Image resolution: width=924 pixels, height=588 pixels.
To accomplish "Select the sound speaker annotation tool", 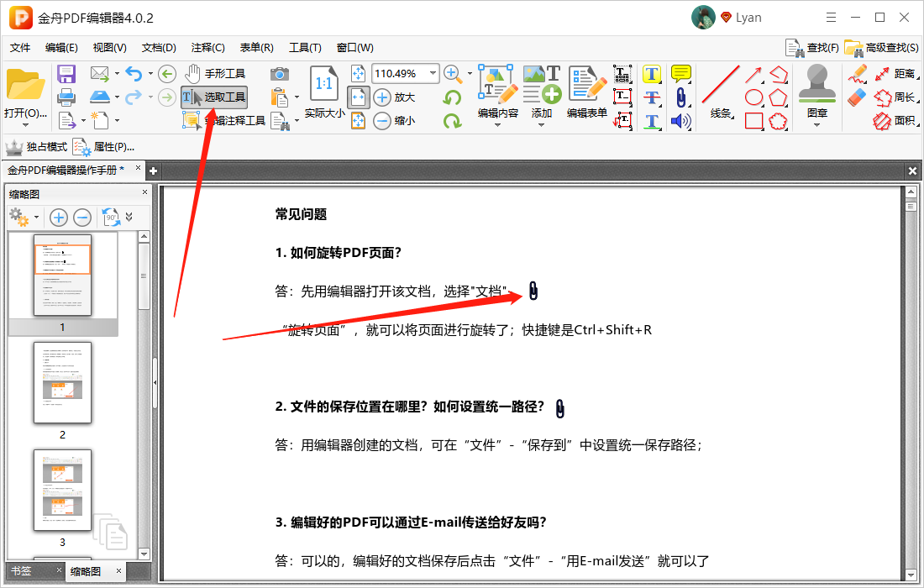I will [x=680, y=121].
